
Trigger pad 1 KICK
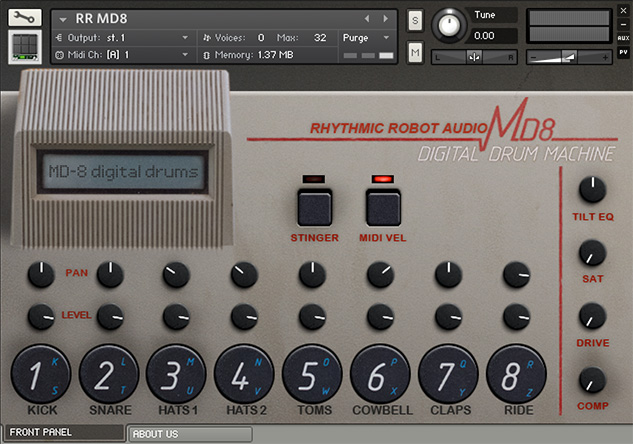pos(41,374)
